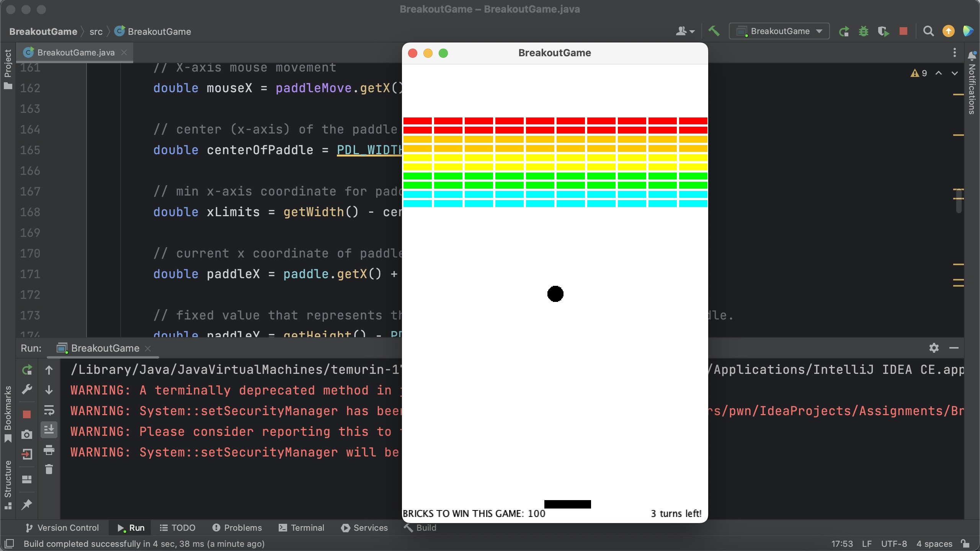Stop the running BreakoutGame with the red square
The height and width of the screenshot is (551, 980).
click(903, 31)
